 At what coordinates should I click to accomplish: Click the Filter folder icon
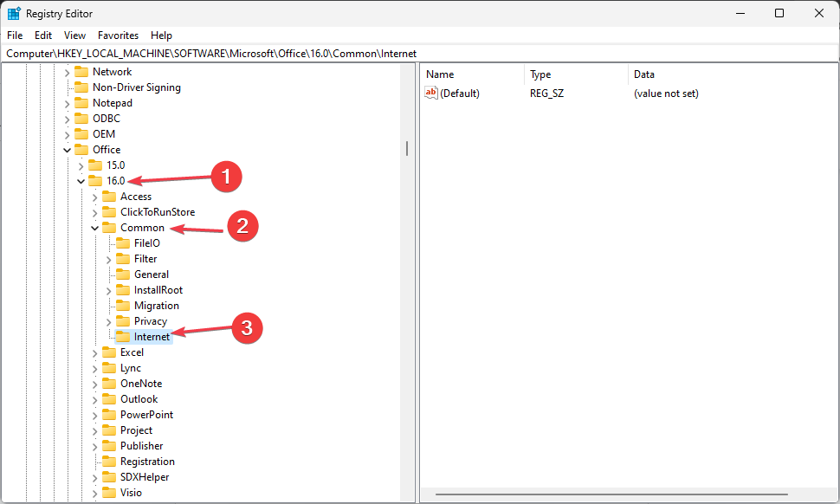point(123,259)
